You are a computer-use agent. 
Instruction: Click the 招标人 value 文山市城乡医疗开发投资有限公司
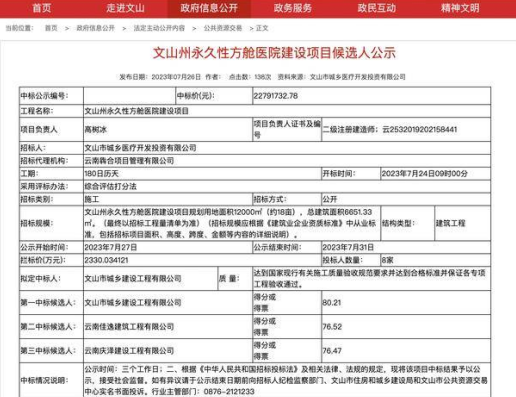click(140, 148)
